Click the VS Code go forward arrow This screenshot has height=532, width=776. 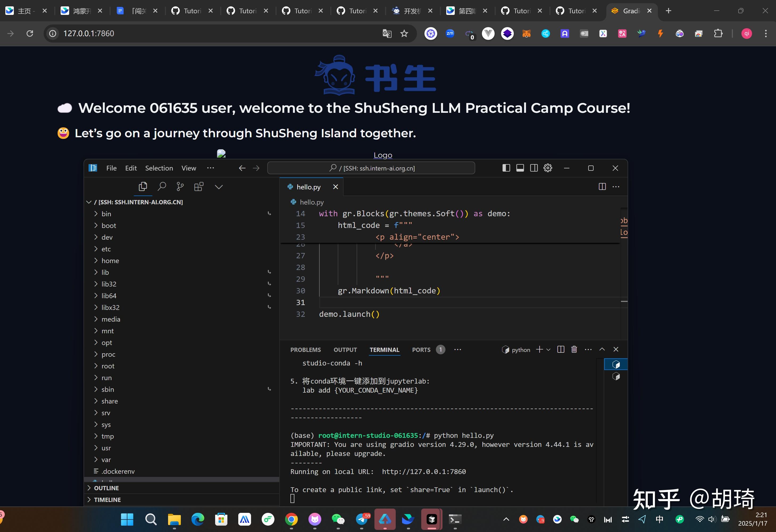click(256, 168)
